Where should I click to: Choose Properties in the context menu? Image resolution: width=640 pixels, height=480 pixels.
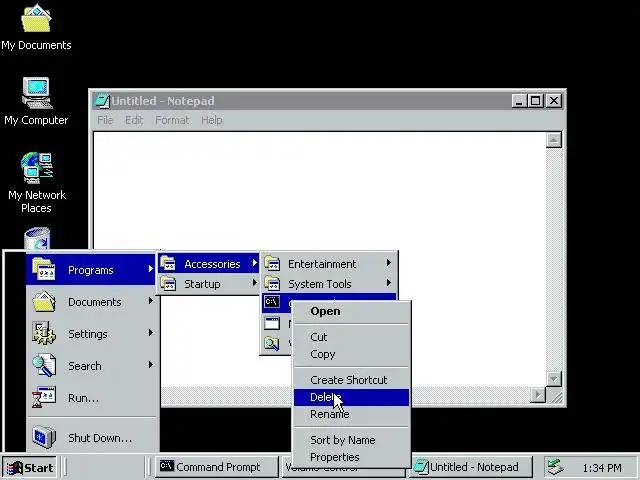point(351,457)
